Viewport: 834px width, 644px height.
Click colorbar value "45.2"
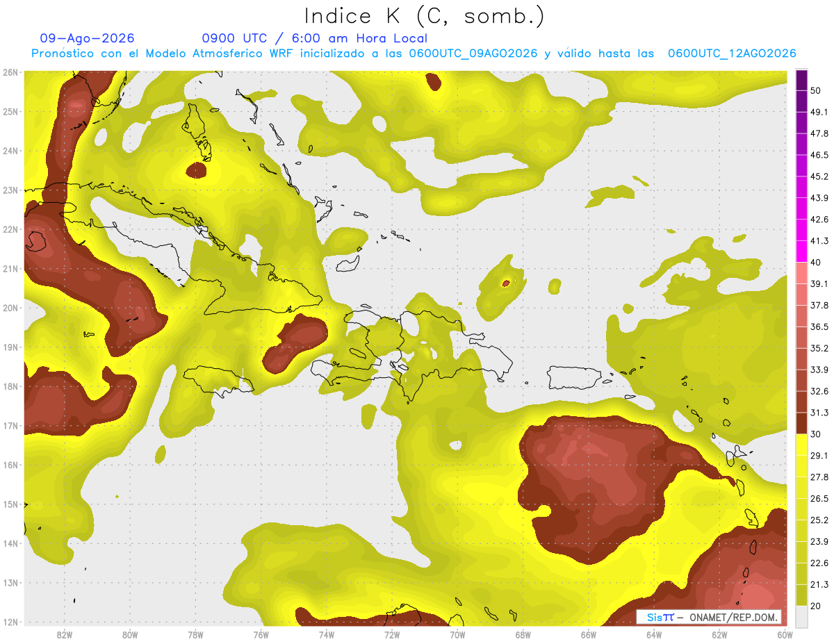819,176
